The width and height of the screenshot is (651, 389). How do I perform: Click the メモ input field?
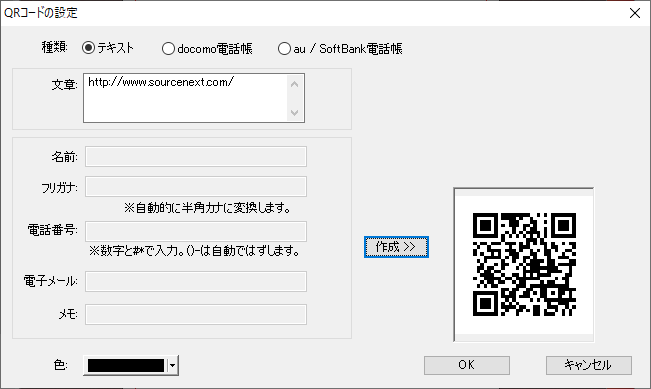[x=196, y=314]
